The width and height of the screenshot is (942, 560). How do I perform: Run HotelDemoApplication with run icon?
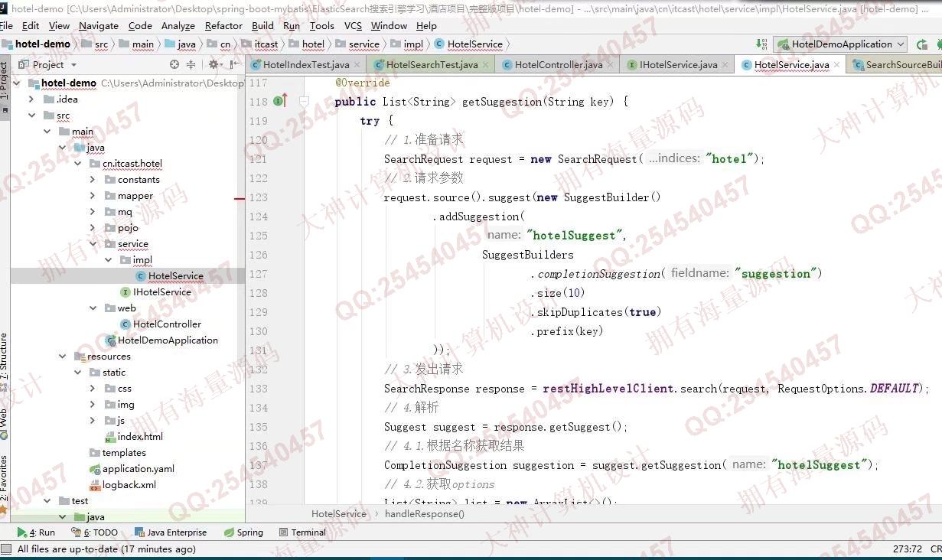[921, 44]
